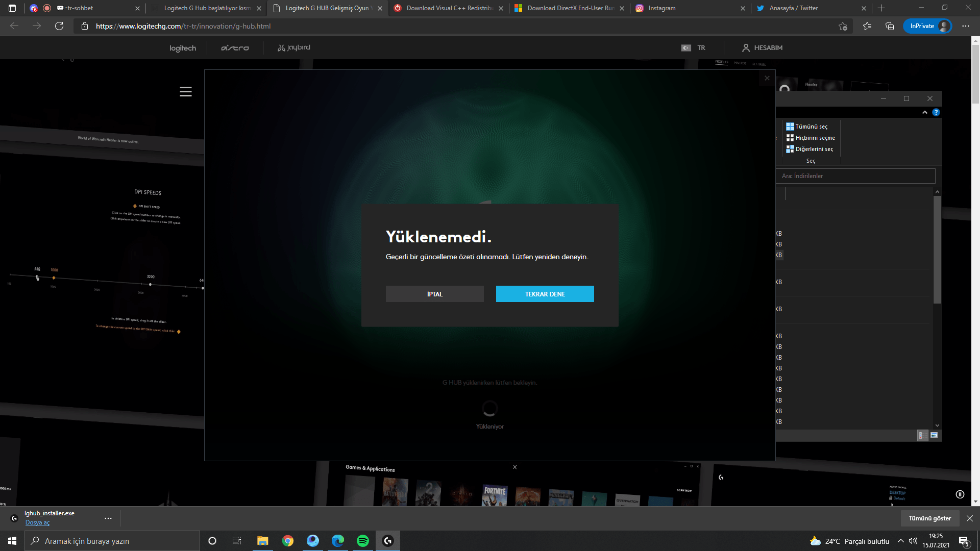The image size is (980, 551).
Task: Open the HESABIM account link
Action: click(x=762, y=48)
